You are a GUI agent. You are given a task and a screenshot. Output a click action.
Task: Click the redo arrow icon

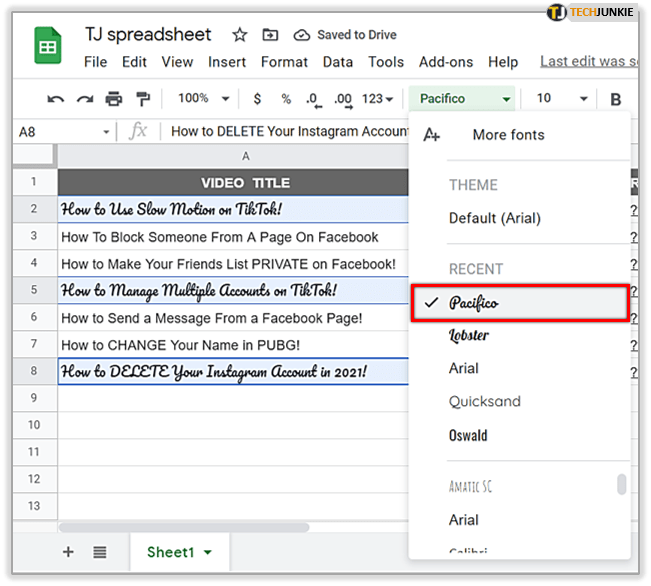(x=85, y=99)
